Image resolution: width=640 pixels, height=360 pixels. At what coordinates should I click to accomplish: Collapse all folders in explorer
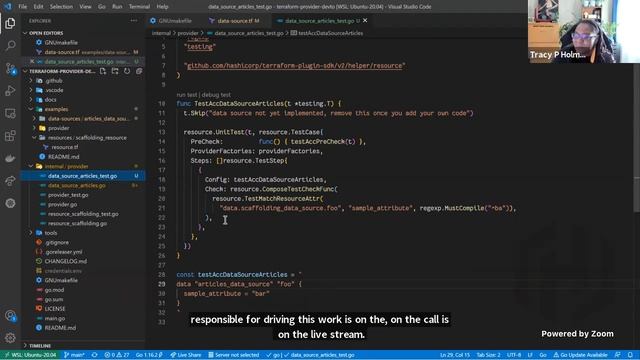point(139,71)
